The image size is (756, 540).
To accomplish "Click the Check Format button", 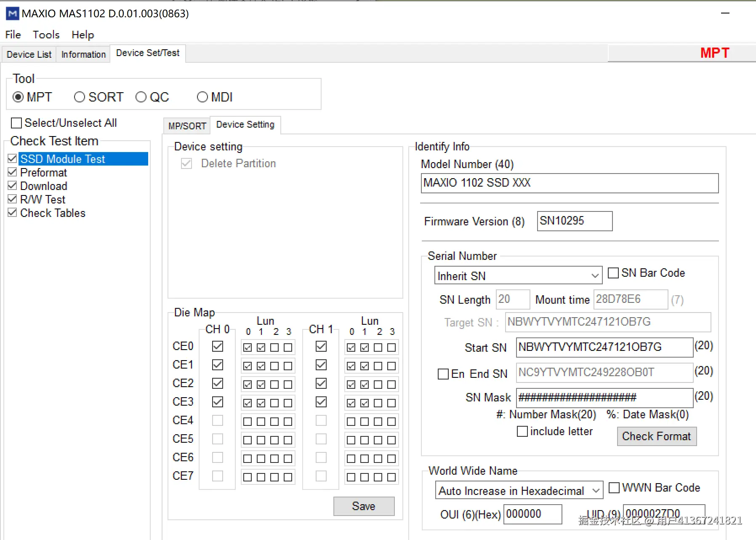I will (x=657, y=436).
